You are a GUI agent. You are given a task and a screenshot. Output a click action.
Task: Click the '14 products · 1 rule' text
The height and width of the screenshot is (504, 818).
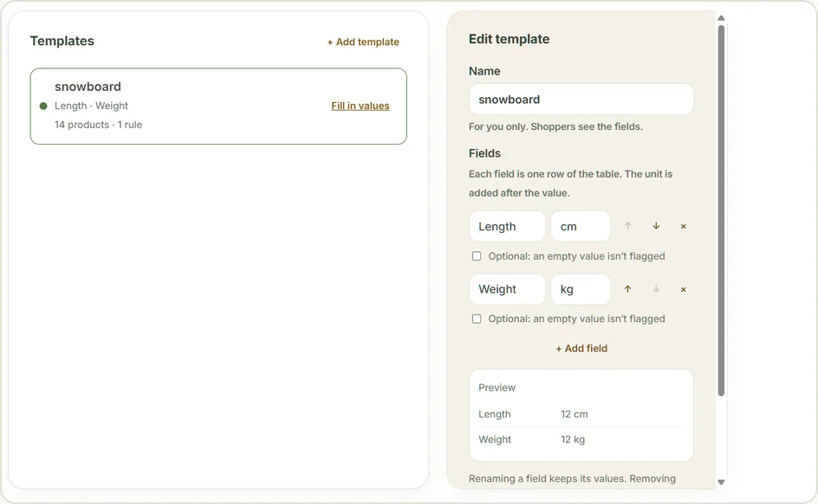click(x=98, y=125)
